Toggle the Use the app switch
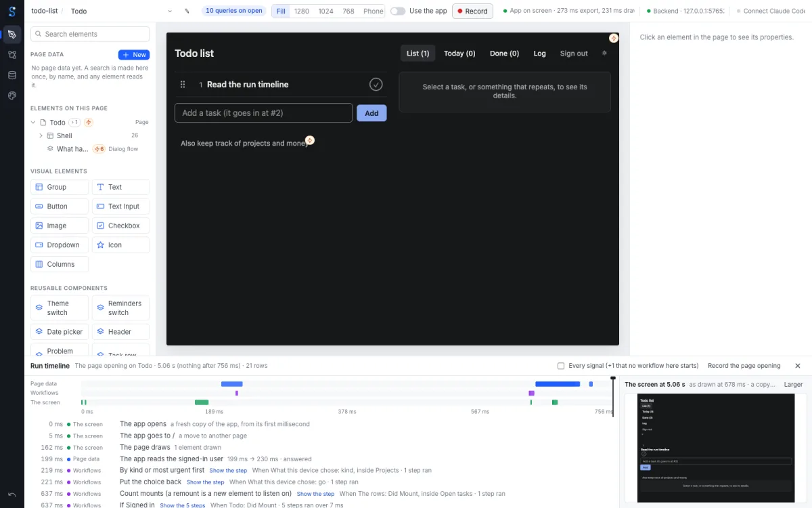The image size is (812, 508). click(x=398, y=12)
